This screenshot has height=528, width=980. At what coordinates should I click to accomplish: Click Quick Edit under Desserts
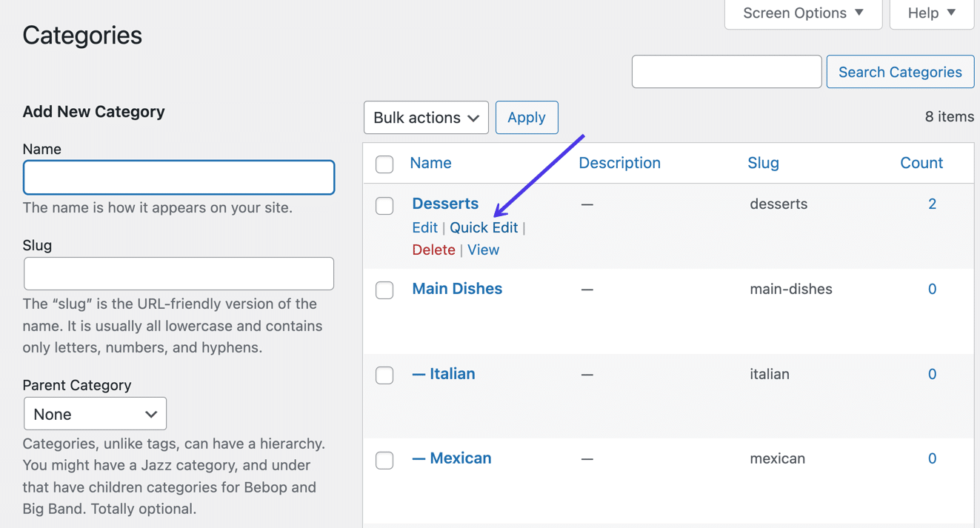[484, 227]
